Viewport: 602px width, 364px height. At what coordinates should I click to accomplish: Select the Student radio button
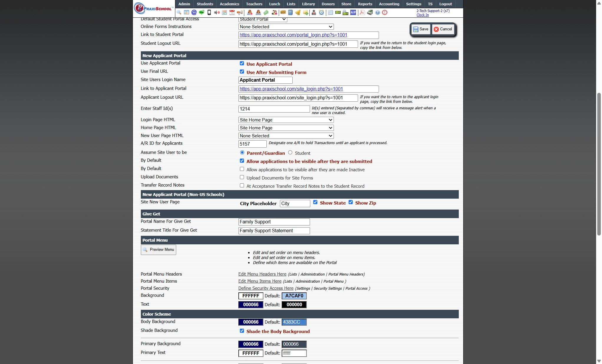pos(290,152)
